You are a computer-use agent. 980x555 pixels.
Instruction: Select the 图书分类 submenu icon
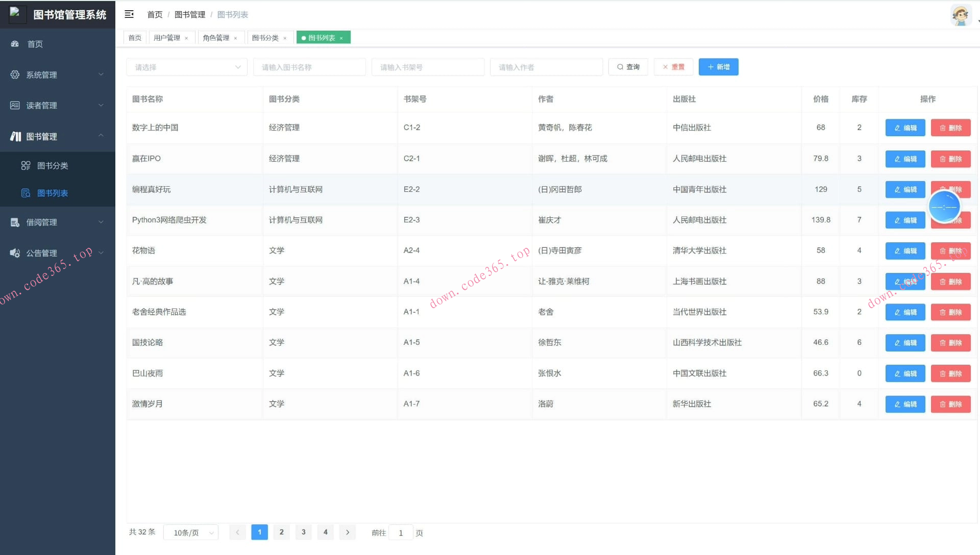(x=26, y=165)
